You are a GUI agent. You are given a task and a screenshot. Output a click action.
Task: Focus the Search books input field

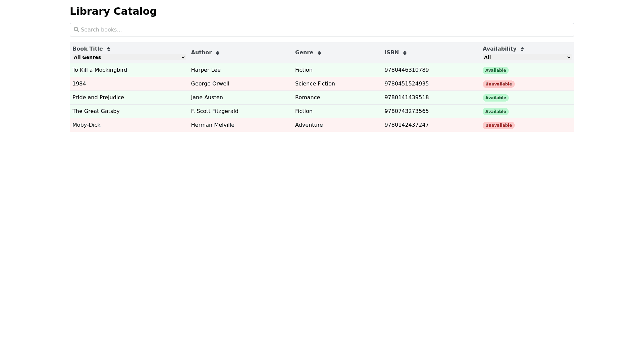(x=322, y=30)
